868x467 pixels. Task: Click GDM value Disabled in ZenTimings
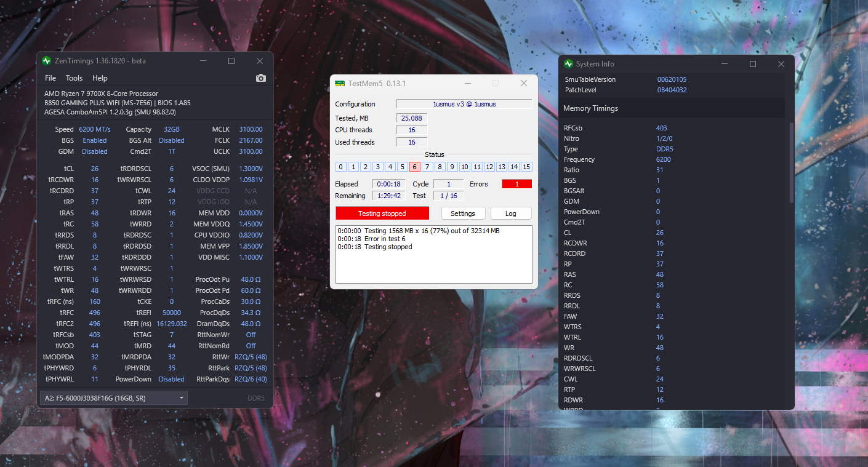(95, 151)
